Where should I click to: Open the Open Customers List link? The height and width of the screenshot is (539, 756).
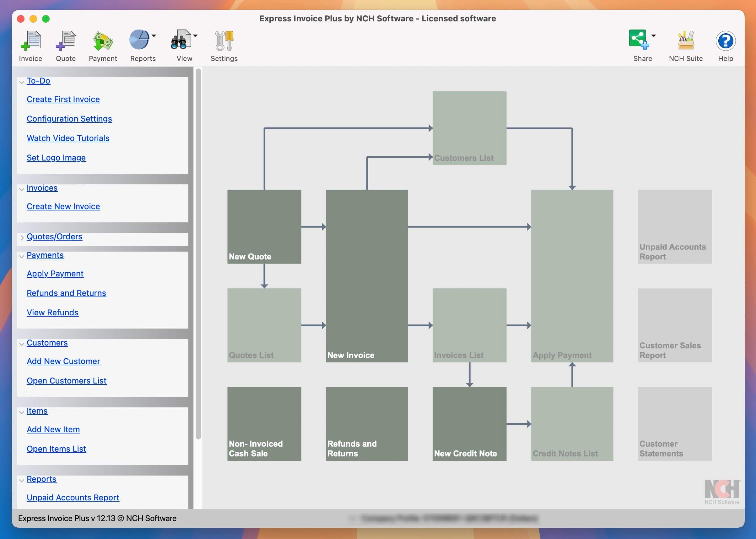(x=67, y=381)
